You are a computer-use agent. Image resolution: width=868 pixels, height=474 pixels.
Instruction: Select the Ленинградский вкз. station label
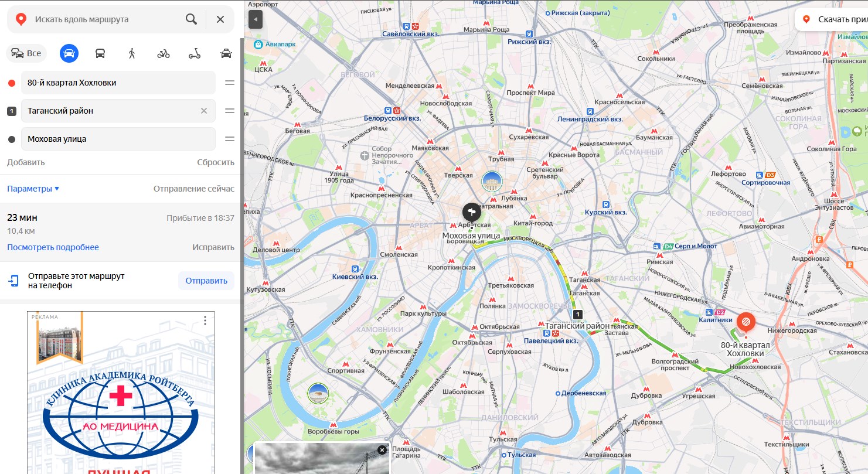(590, 119)
